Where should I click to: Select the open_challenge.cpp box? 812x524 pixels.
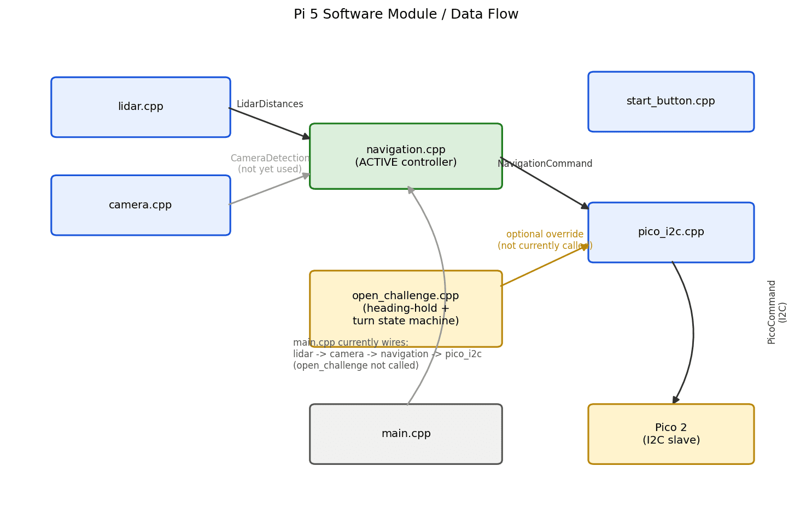click(x=406, y=308)
